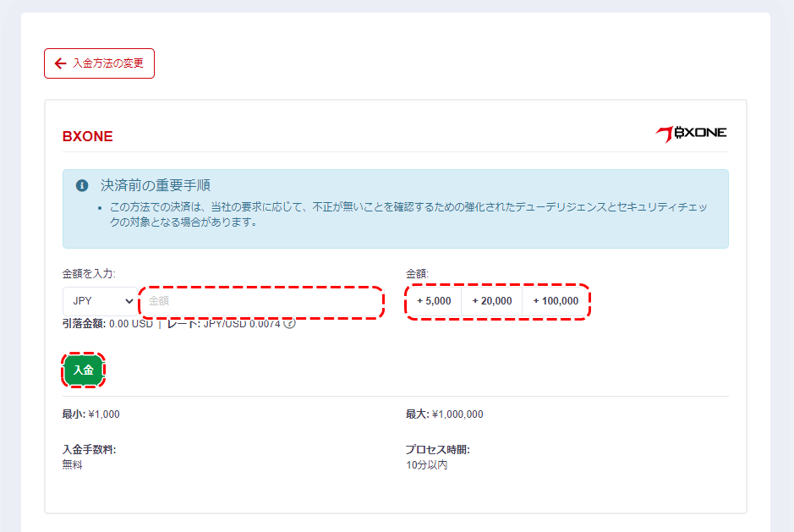Click the BXONE logo at top right

pyautogui.click(x=691, y=134)
